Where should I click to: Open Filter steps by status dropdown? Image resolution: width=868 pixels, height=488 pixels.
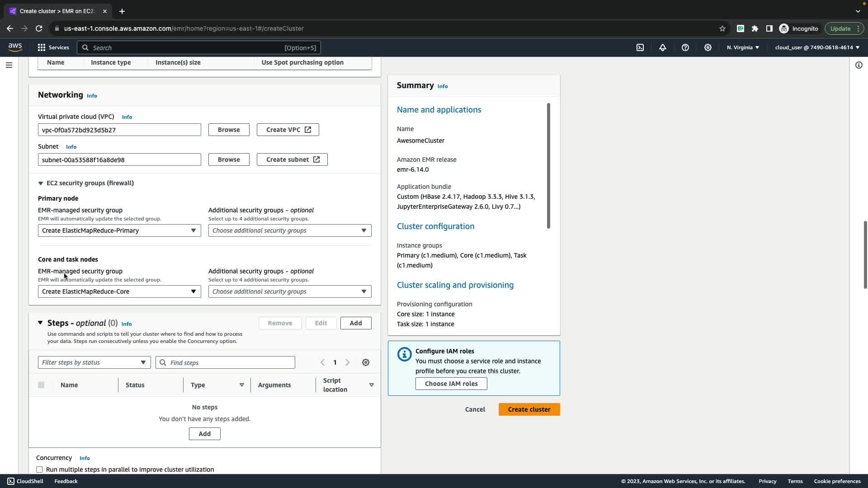pyautogui.click(x=94, y=362)
